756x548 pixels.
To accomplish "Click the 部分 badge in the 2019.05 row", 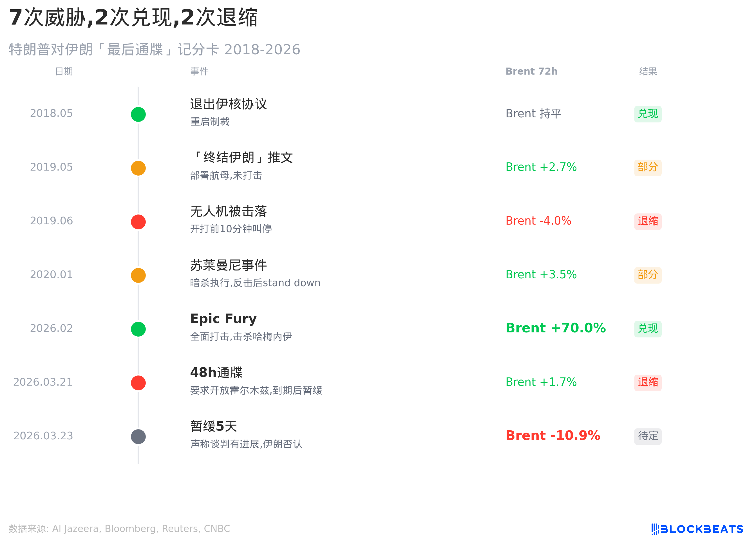I will tap(648, 167).
